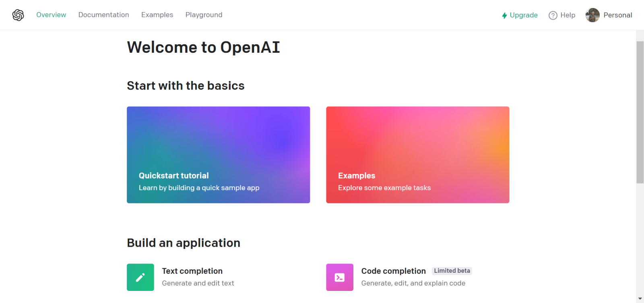
Task: Open the Documentation tab
Action: 103,15
